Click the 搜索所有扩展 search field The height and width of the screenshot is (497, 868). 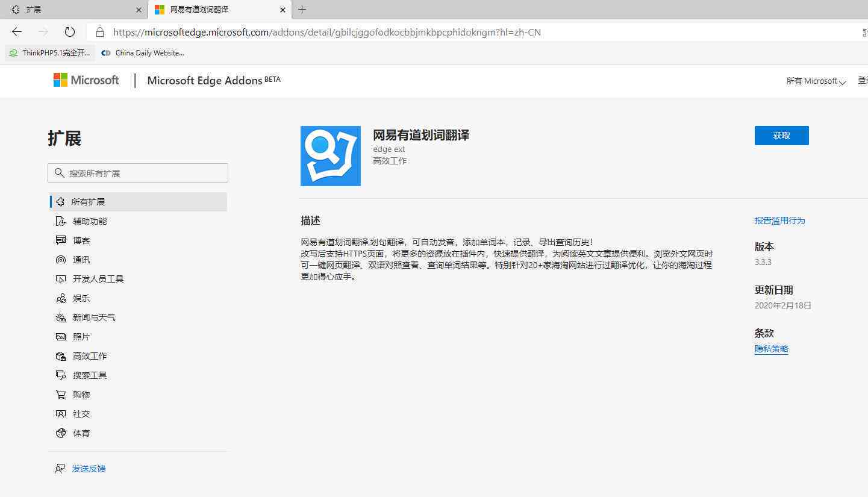tap(138, 173)
